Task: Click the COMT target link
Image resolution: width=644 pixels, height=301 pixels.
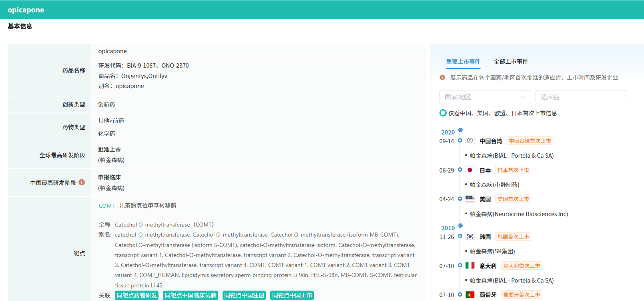Action: click(x=106, y=206)
